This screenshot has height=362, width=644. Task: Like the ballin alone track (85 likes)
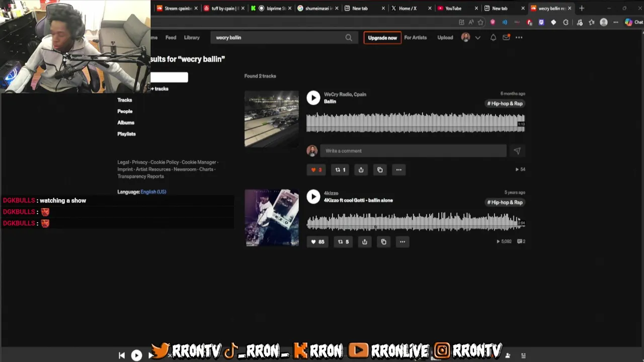tap(317, 242)
